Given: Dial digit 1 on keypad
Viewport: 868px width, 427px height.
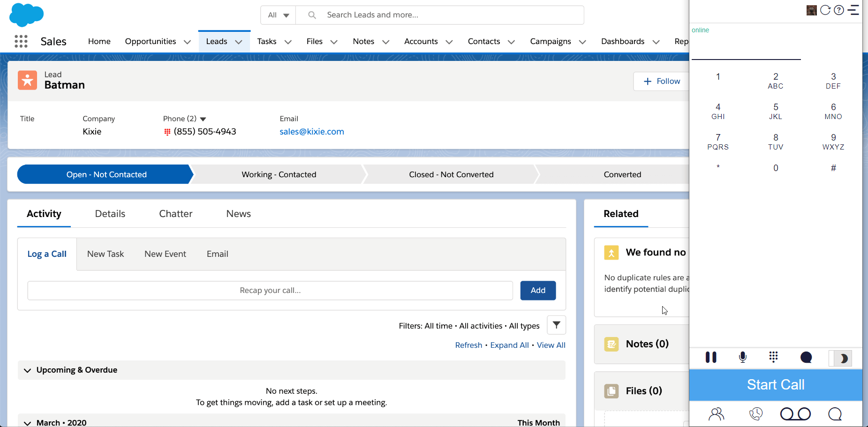Looking at the screenshot, I should pyautogui.click(x=718, y=77).
